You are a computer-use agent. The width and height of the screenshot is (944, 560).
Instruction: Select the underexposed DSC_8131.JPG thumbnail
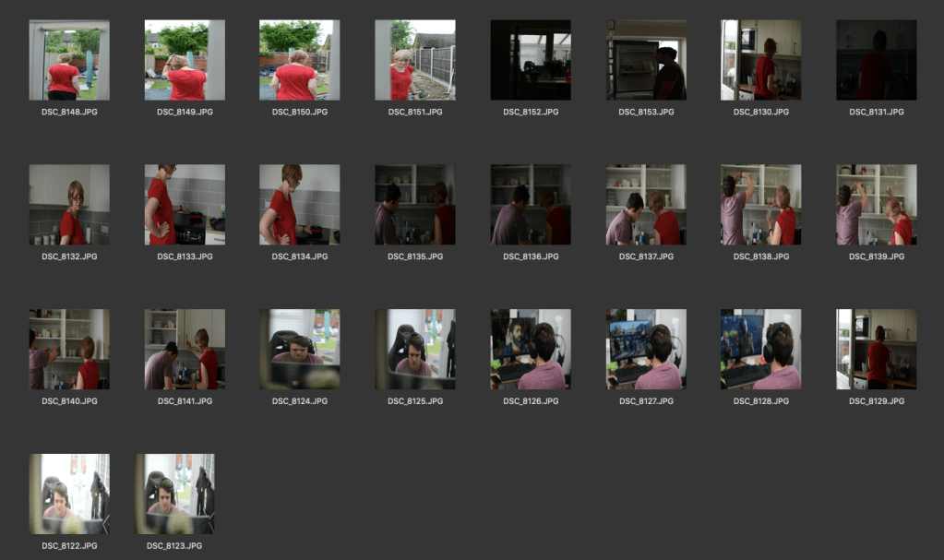pyautogui.click(x=876, y=60)
